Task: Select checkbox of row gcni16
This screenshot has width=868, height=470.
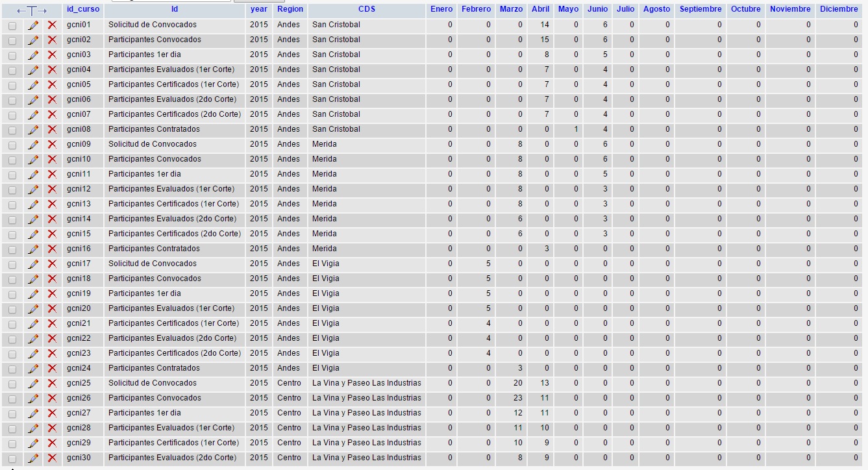Action: [x=12, y=249]
